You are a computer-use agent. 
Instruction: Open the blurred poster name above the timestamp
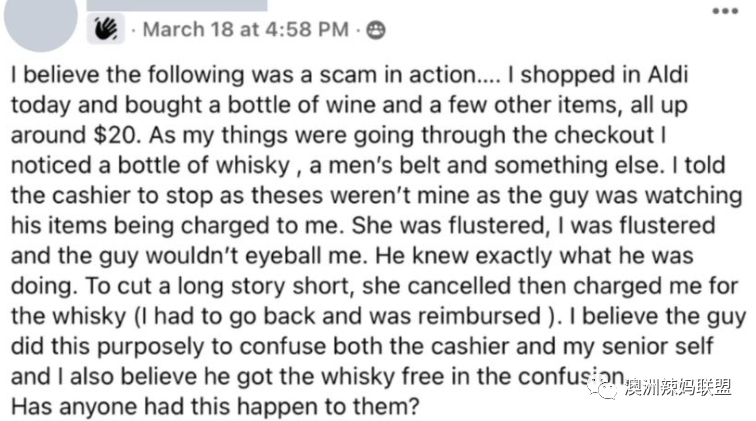tap(177, 5)
